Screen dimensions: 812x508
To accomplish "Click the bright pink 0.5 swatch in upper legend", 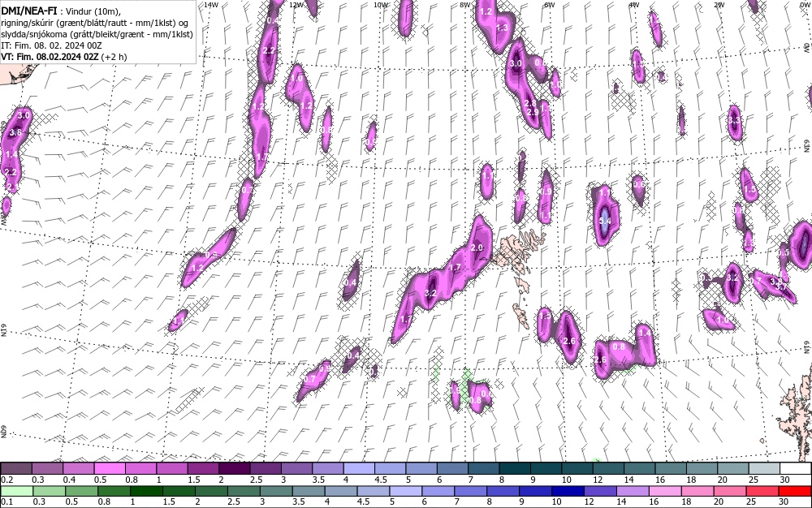I will (110, 468).
